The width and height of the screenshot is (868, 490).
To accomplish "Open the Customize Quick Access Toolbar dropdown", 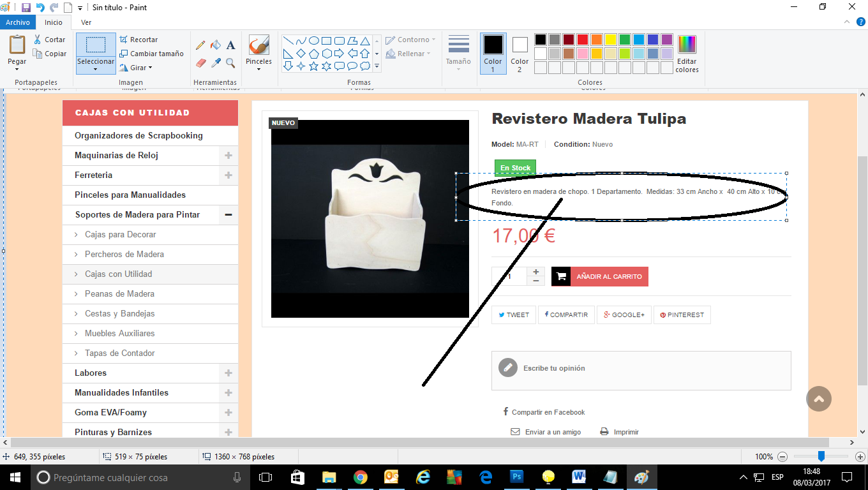I will pyautogui.click(x=80, y=8).
